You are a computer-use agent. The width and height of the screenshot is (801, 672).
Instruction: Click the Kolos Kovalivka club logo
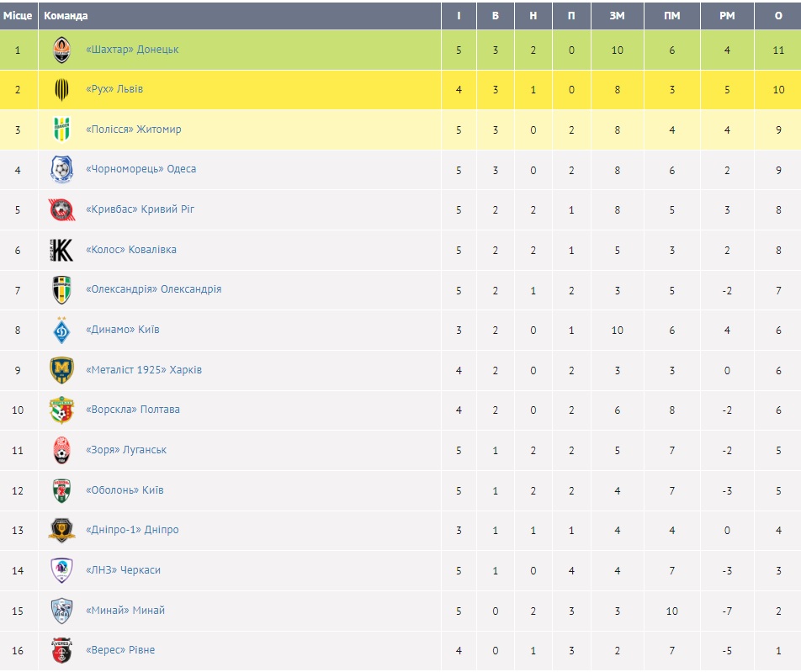(x=61, y=250)
